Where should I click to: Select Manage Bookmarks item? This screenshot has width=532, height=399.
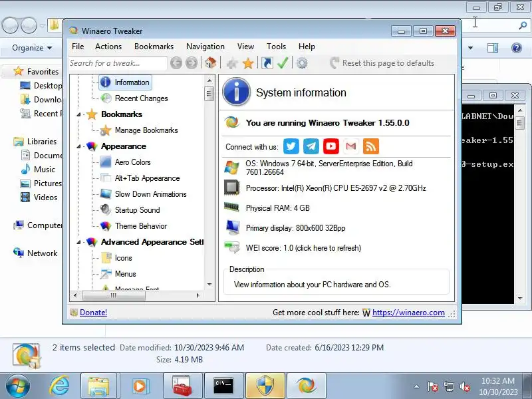[x=146, y=130]
